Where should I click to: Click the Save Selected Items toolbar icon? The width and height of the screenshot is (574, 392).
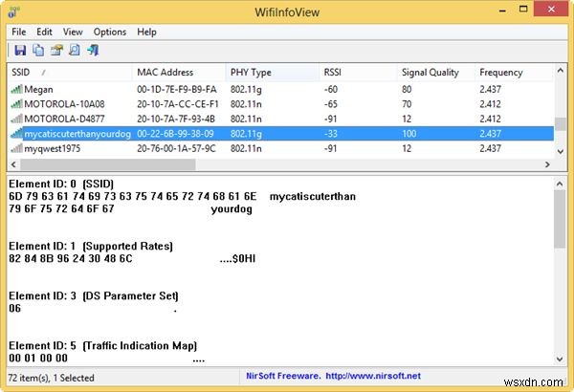pos(20,50)
